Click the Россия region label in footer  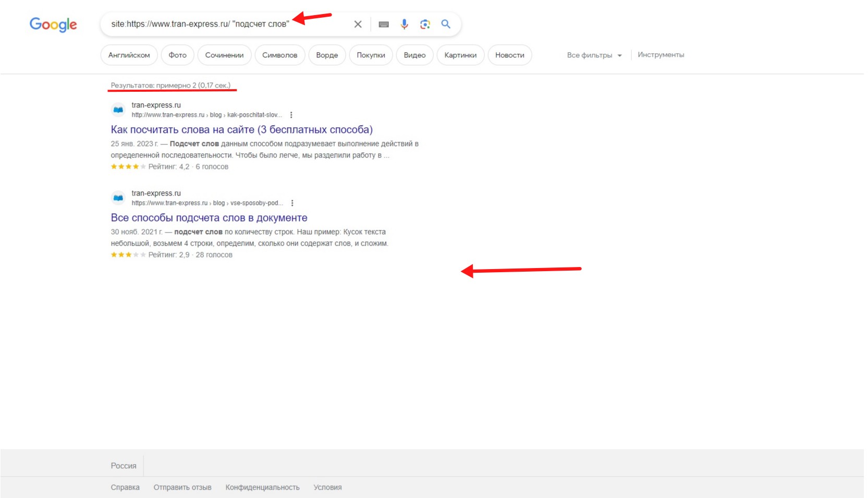click(x=124, y=466)
